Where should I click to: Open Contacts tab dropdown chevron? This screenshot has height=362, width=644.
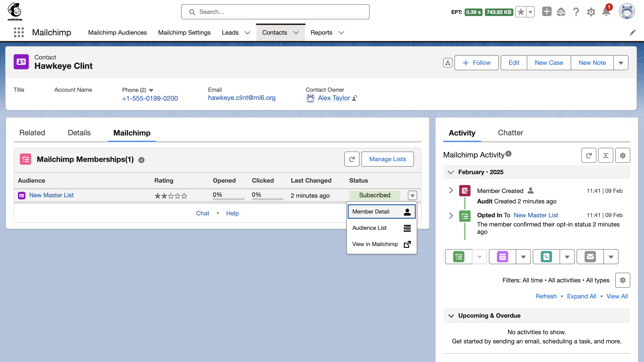point(296,33)
